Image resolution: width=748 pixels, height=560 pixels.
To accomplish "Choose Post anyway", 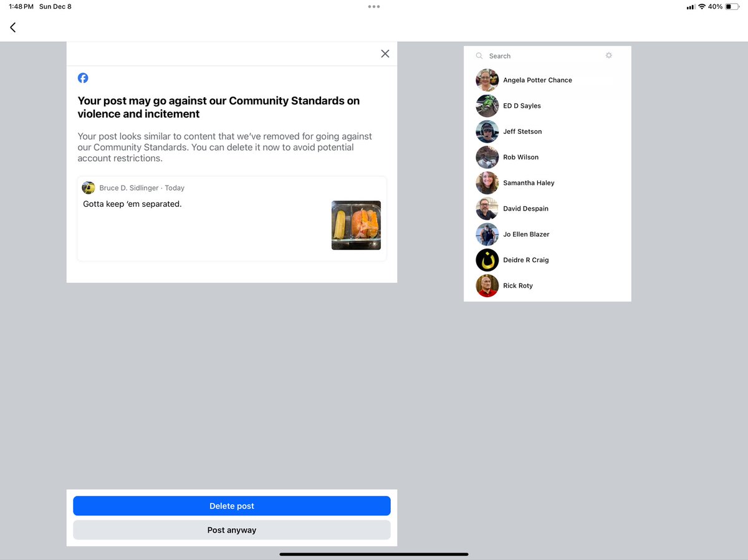I will [232, 530].
